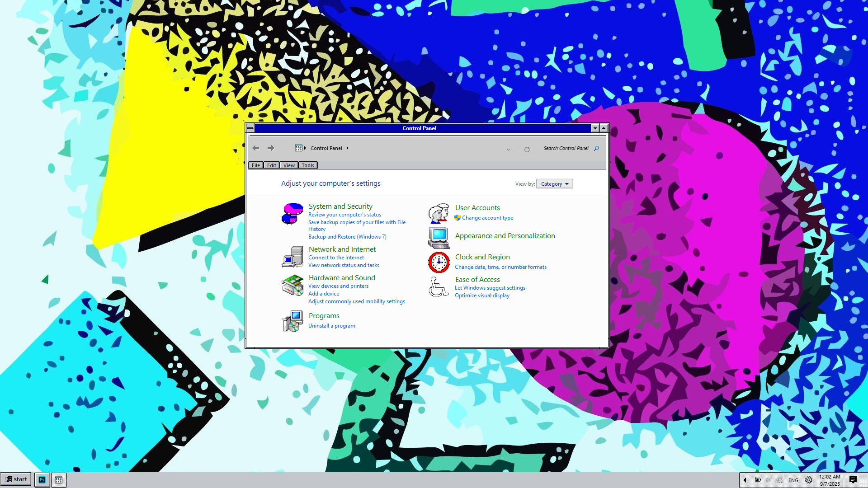Click the Photoshop icon in the taskbar
Image resolution: width=868 pixels, height=488 pixels.
click(42, 480)
